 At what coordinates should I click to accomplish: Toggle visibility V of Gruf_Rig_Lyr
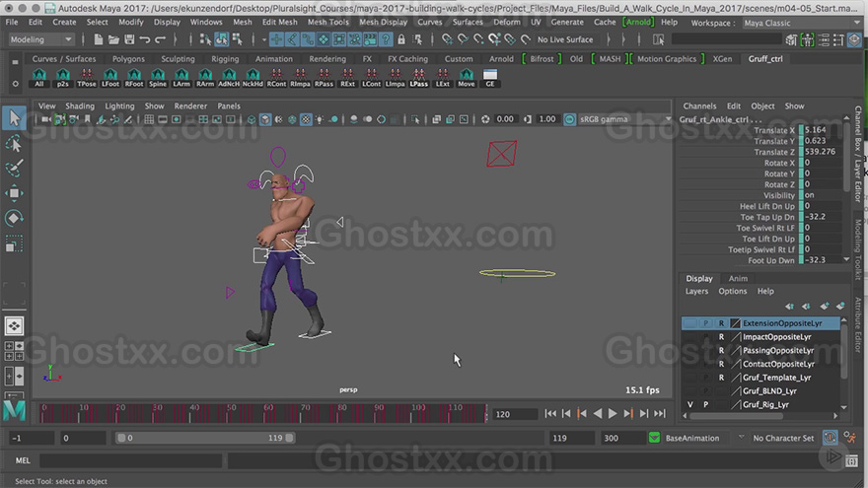tap(689, 404)
